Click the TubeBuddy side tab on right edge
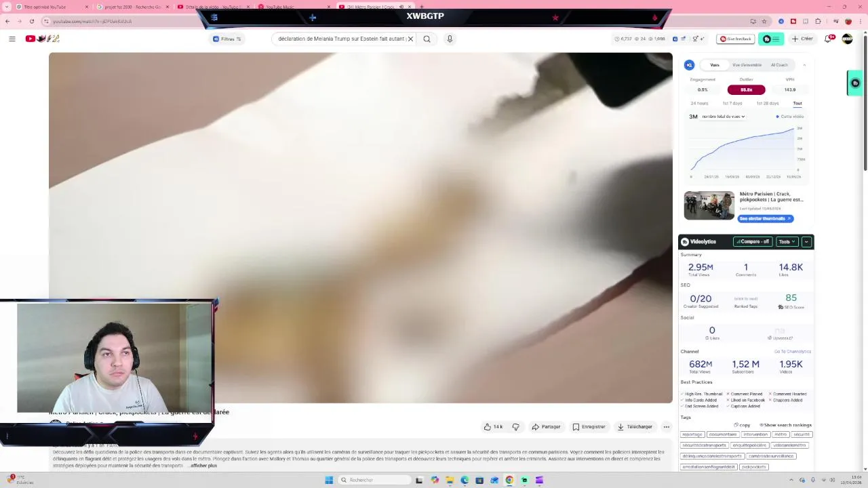The width and height of the screenshot is (868, 488). point(856,83)
